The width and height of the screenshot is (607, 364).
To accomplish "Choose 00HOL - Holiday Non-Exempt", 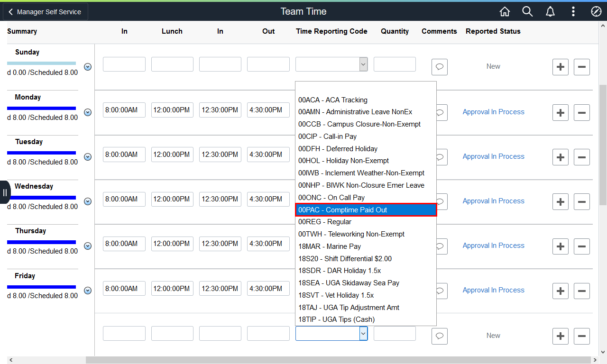I will pyautogui.click(x=366, y=161).
